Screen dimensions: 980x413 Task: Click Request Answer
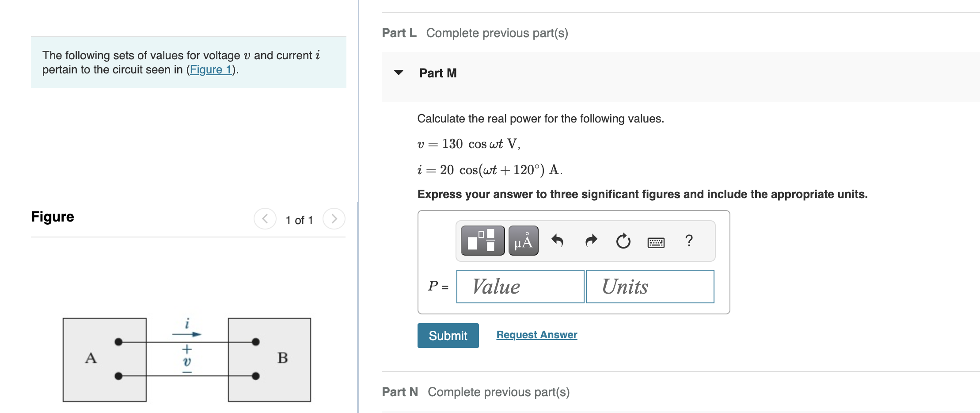click(x=536, y=335)
